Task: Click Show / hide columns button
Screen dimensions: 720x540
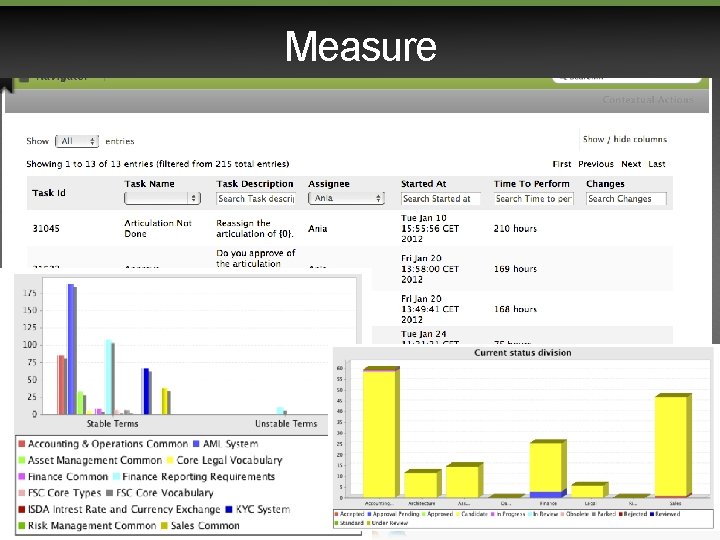Action: [x=625, y=139]
